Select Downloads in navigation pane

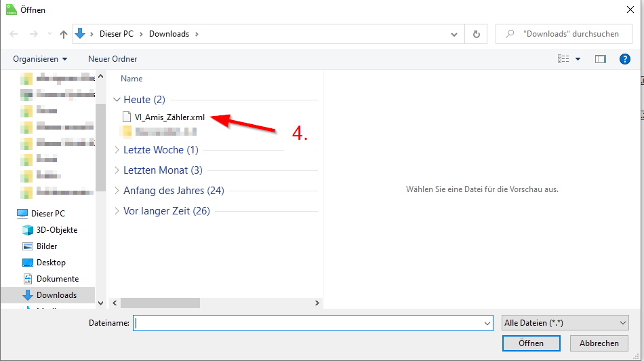click(x=56, y=294)
